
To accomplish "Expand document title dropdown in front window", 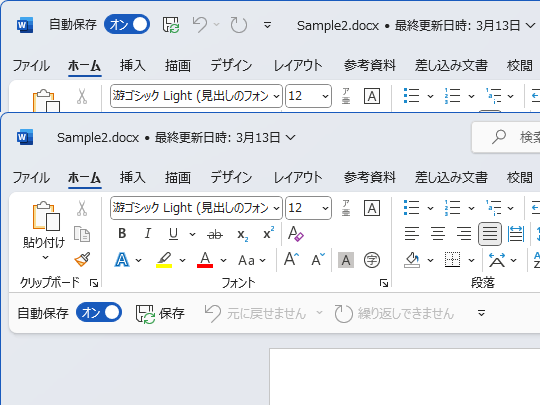I will [x=291, y=138].
